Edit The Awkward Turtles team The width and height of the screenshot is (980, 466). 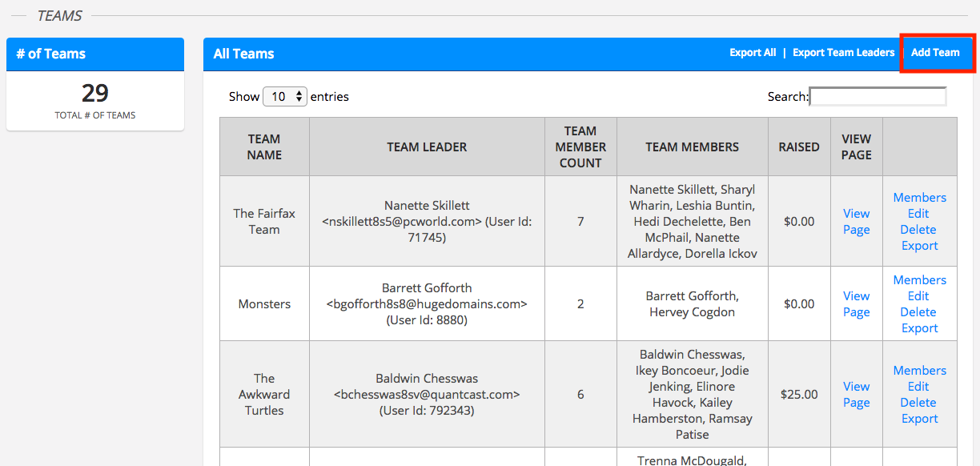[x=918, y=387]
